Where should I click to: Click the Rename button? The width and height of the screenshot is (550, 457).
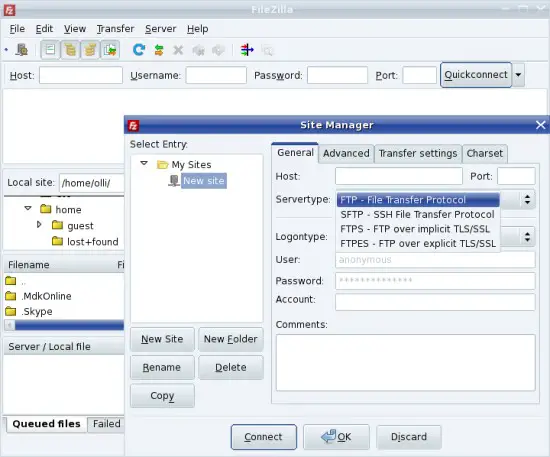[x=162, y=368]
